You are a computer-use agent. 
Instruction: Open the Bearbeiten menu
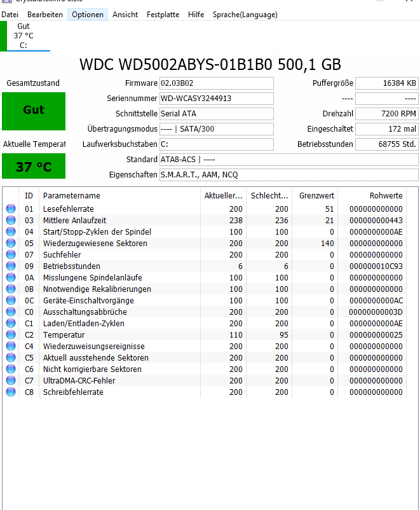pyautogui.click(x=45, y=15)
